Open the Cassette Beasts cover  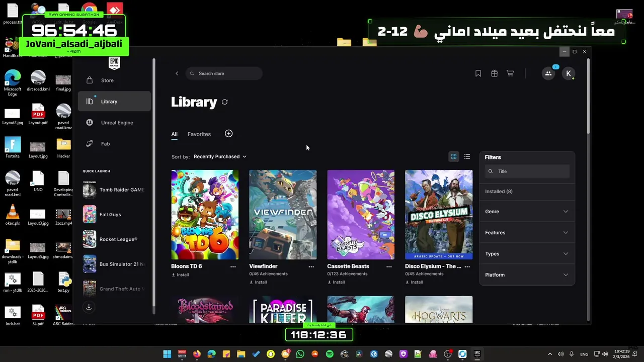click(x=361, y=215)
